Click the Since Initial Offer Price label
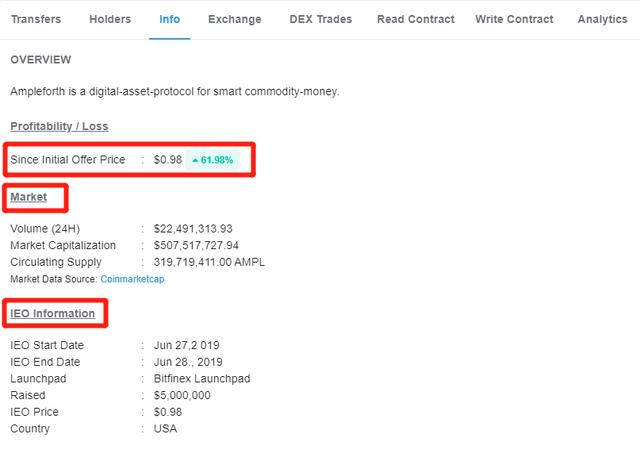This screenshot has width=640, height=457. [x=68, y=160]
